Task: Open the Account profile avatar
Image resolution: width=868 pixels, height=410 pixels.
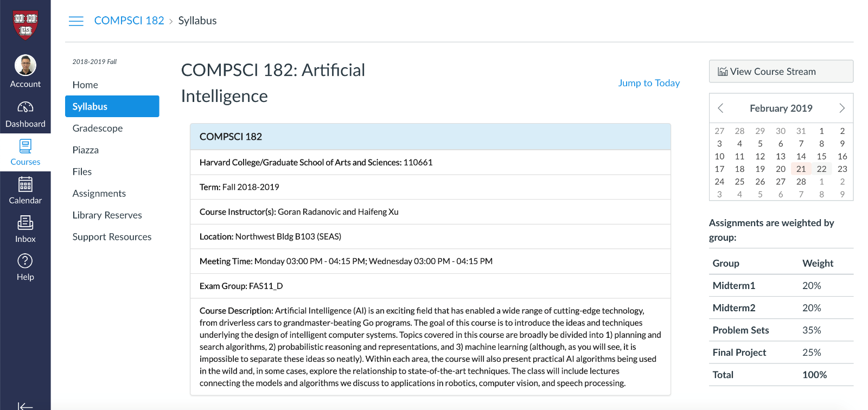Action: click(25, 66)
